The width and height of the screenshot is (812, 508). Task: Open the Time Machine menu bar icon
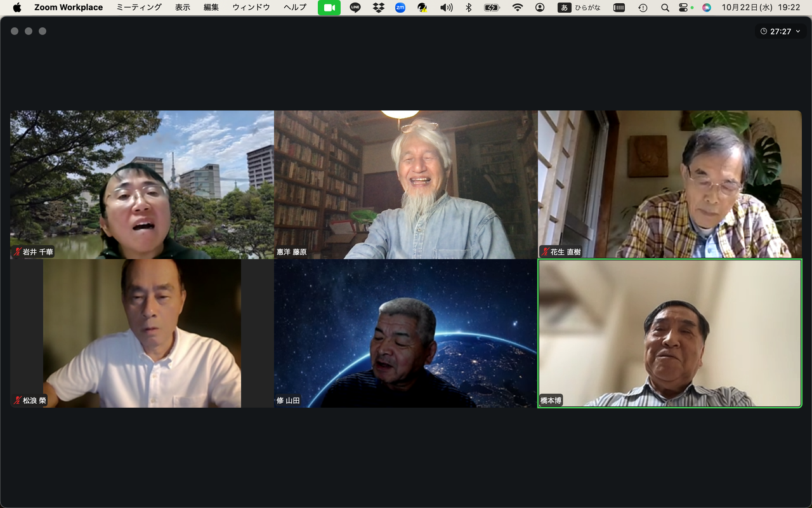click(643, 8)
